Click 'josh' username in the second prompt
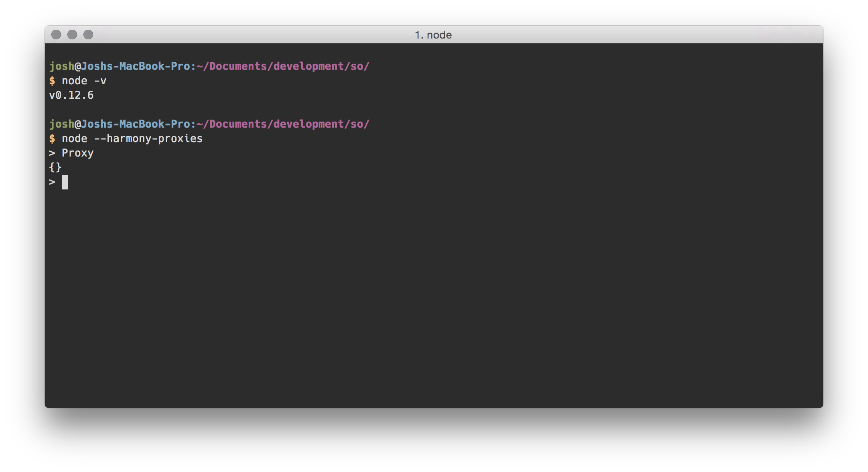868x472 pixels. (62, 124)
